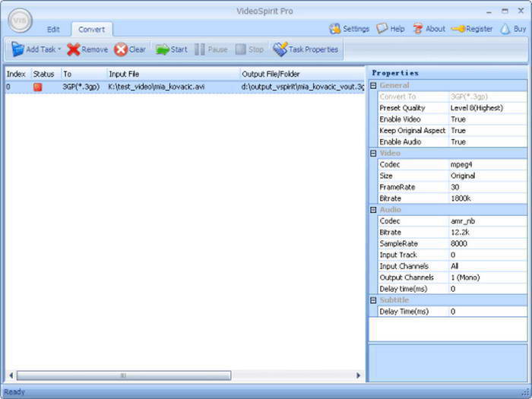Open the Add Task dropdown arrow
The image size is (532, 399).
[x=59, y=49]
